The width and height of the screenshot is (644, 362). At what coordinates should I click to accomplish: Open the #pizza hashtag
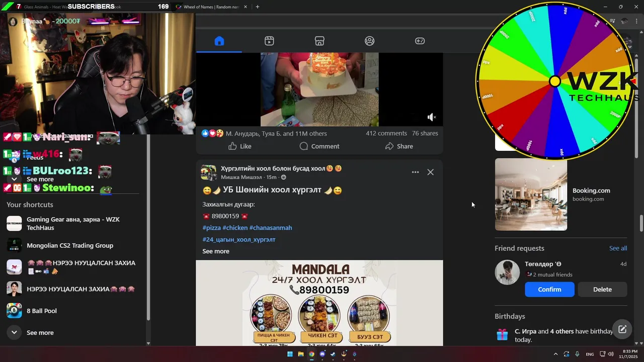pos(211,228)
